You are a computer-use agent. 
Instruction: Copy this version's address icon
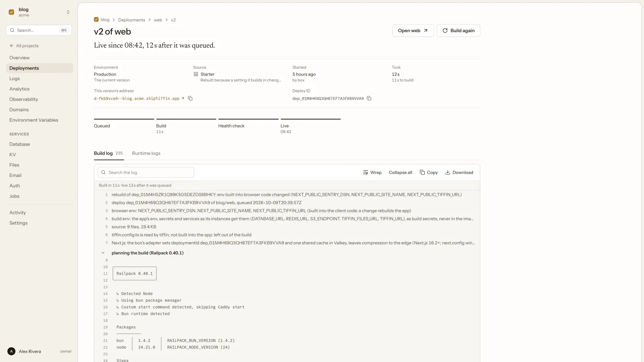[190, 99]
